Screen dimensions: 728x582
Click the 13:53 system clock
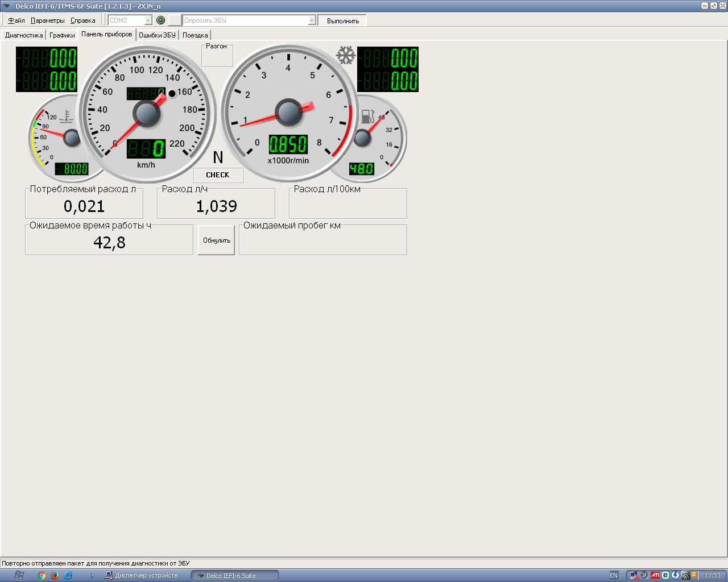pyautogui.click(x=712, y=575)
